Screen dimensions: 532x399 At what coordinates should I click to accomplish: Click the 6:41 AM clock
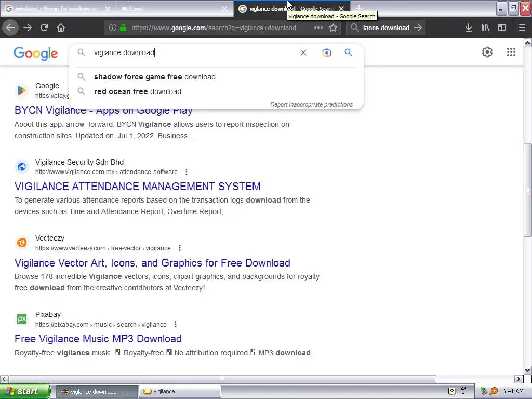tap(513, 391)
